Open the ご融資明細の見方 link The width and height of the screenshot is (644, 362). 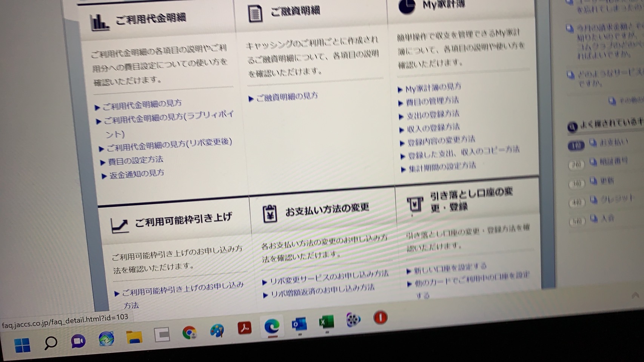point(287,97)
